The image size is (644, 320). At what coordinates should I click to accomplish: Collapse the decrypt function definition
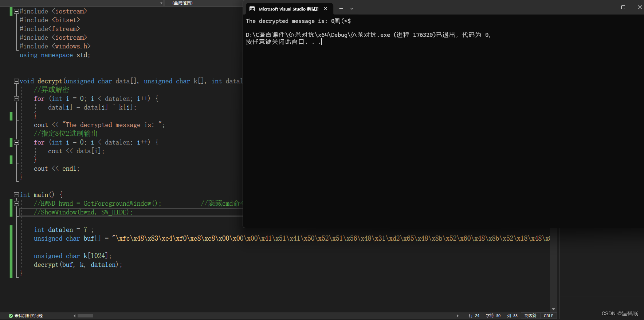coord(16,81)
